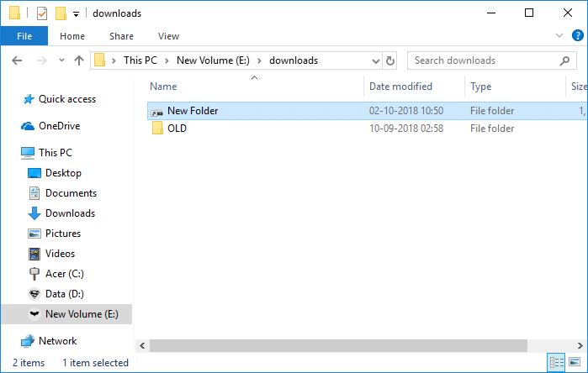Click the Videos filmstrip icon
Viewport: 588px width, 373px height.
[x=34, y=254]
